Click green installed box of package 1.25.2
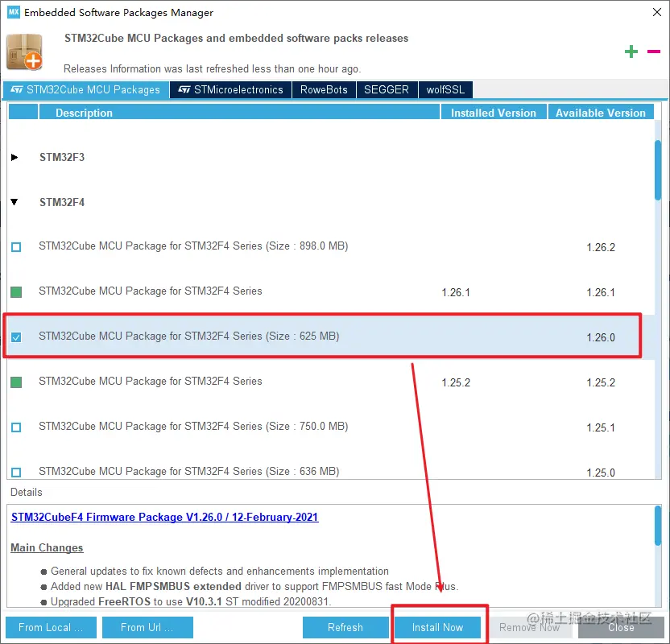This screenshot has height=644, width=670. click(x=16, y=382)
